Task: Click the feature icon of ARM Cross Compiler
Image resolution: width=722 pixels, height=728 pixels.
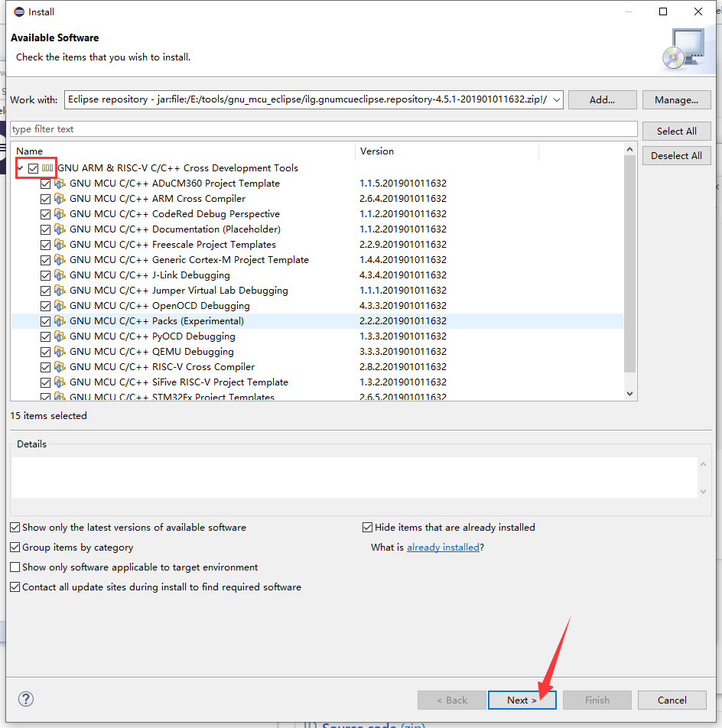Action: [x=60, y=199]
